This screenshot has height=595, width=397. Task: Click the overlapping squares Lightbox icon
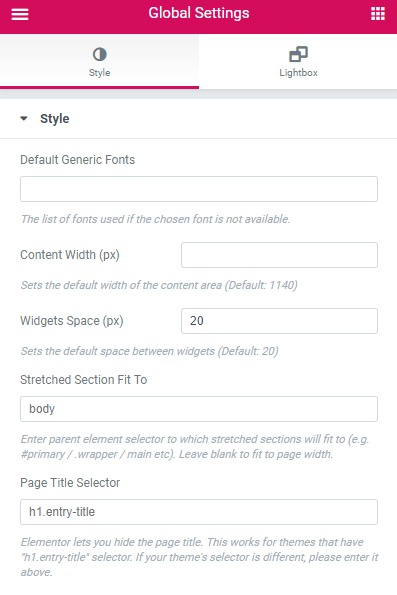pyautogui.click(x=298, y=54)
